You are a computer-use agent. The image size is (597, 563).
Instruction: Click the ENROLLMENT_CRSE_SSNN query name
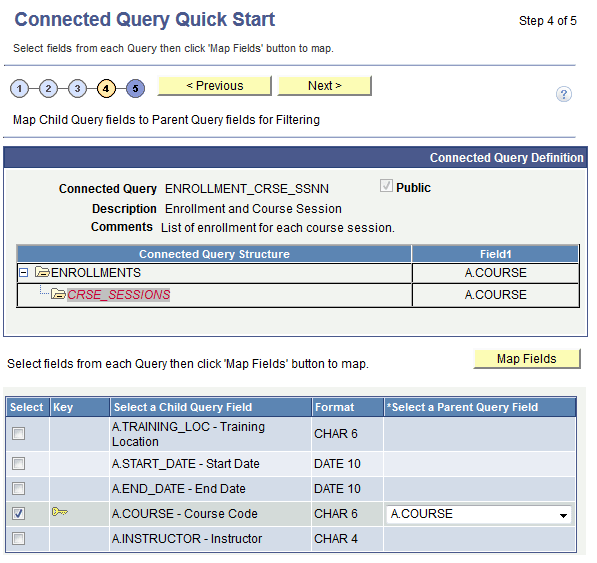coord(247,188)
